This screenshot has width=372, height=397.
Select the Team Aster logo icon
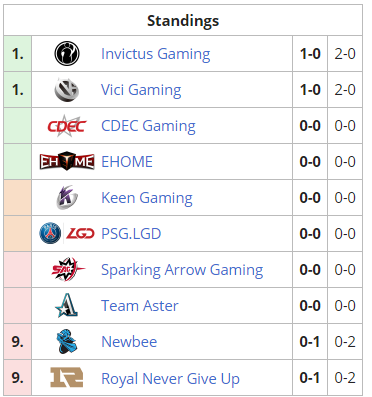coord(67,305)
